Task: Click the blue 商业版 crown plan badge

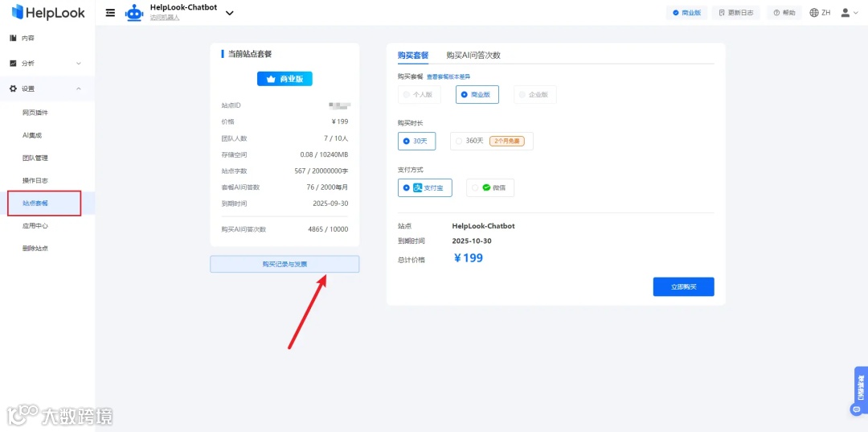Action: 285,79
